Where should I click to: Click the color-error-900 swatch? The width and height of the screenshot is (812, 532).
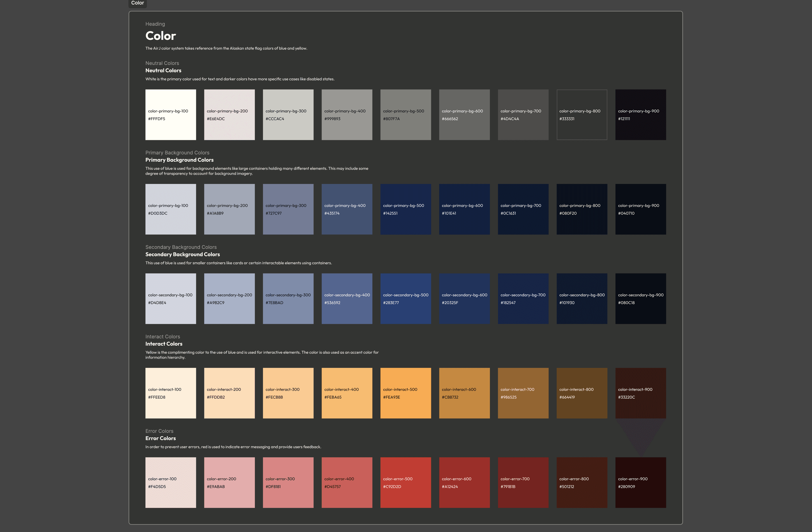pyautogui.click(x=640, y=483)
